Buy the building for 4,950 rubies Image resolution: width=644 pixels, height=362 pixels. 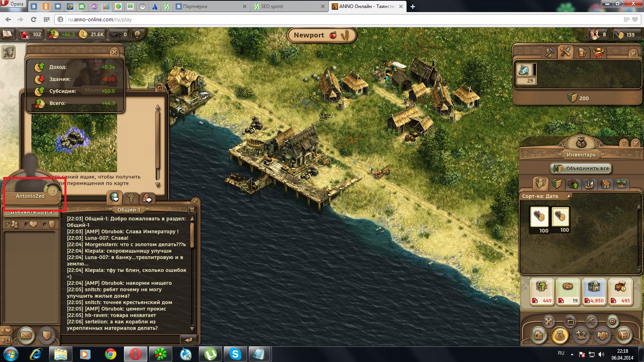(594, 292)
